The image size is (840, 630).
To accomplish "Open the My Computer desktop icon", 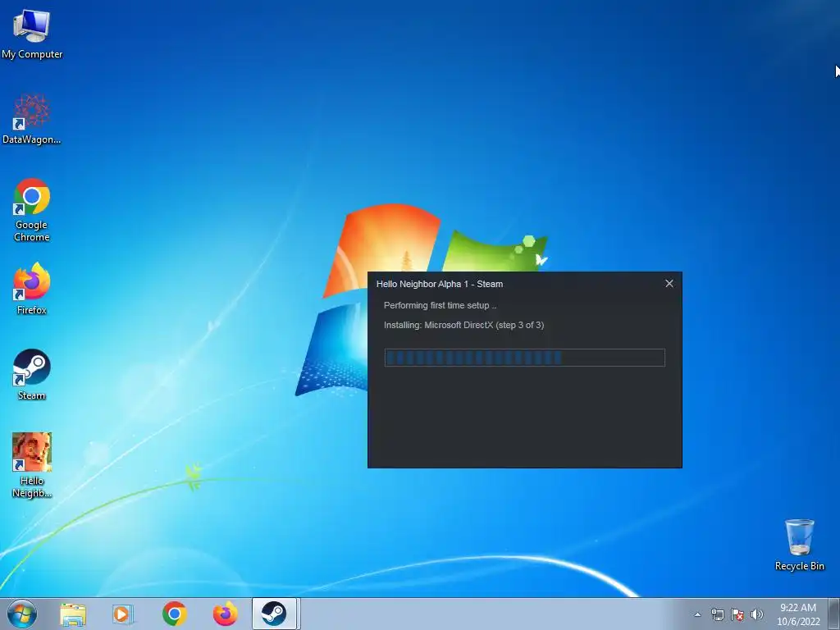I will (x=32, y=33).
